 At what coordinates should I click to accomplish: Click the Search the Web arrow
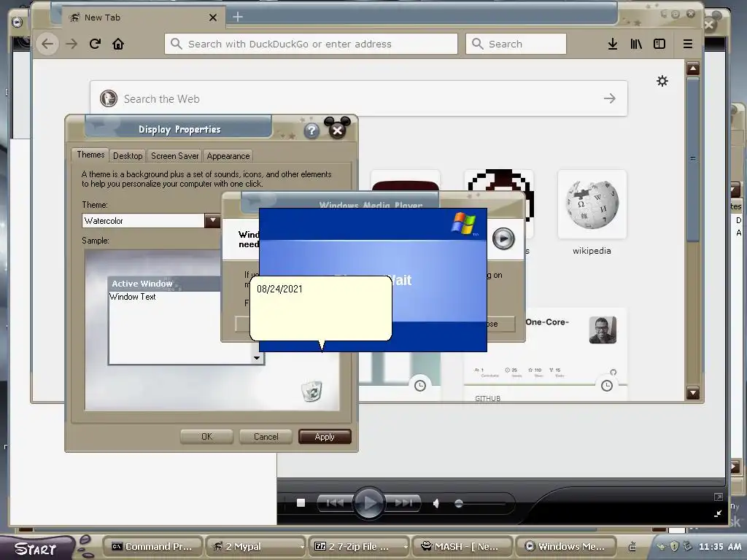(610, 98)
